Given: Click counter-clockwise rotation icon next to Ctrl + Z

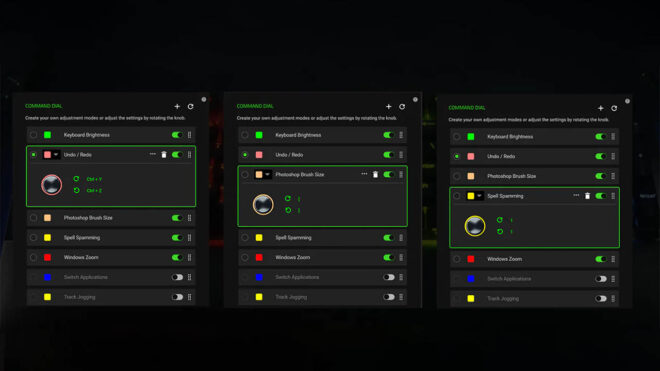Looking at the screenshot, I should (x=76, y=190).
